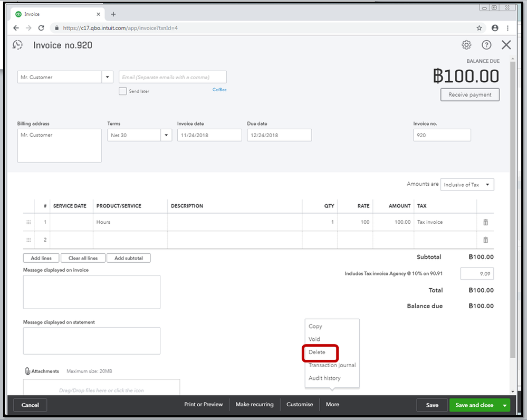Click the attachments drag/drop area
The image size is (527, 420).
point(101,388)
